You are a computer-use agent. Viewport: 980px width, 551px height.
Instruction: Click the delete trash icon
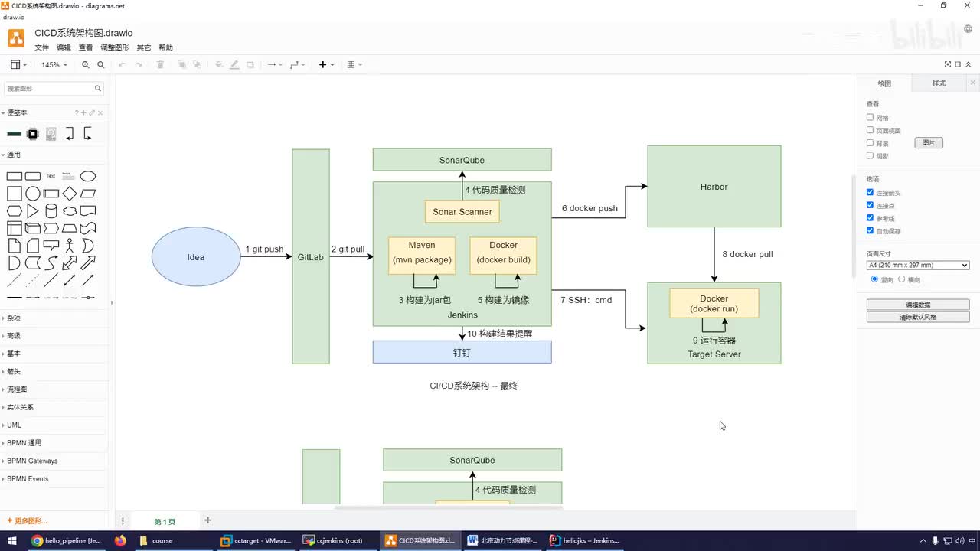coord(160,65)
